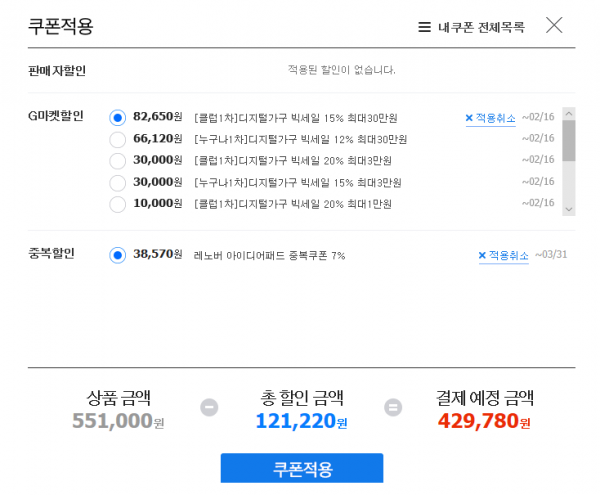Select the 66,120원 coupon radio button
Image resolution: width=600 pixels, height=495 pixels.
pyautogui.click(x=117, y=139)
